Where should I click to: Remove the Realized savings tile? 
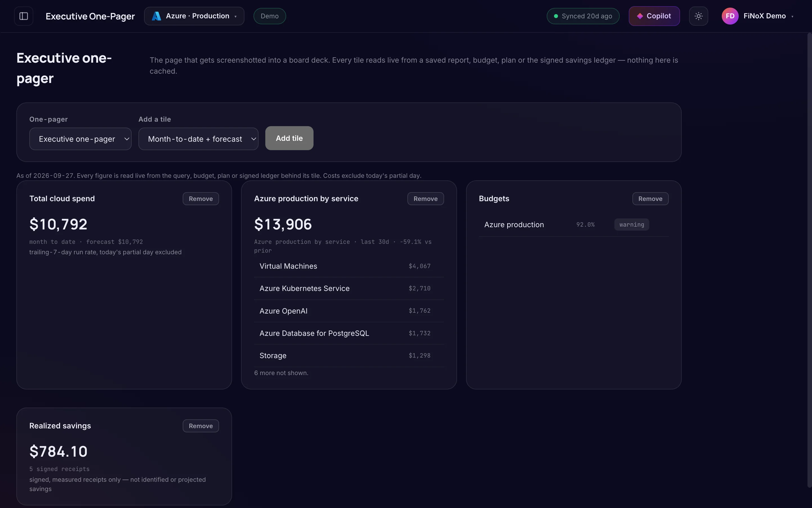(x=201, y=426)
